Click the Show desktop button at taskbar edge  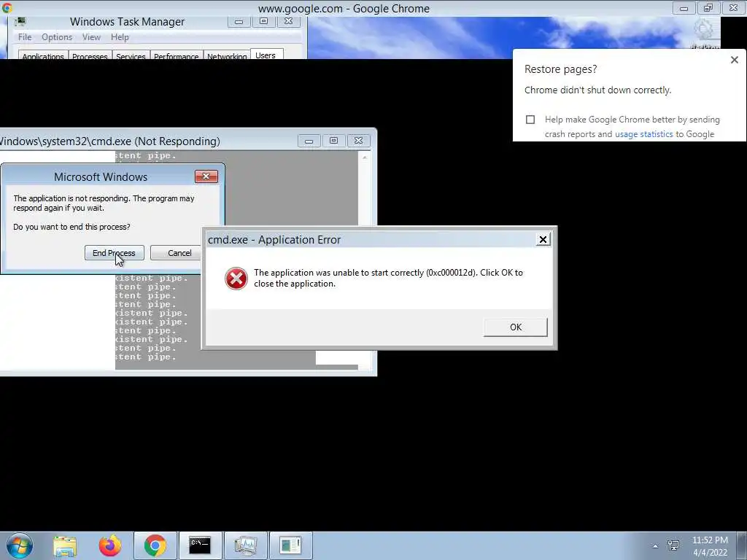pos(741,545)
